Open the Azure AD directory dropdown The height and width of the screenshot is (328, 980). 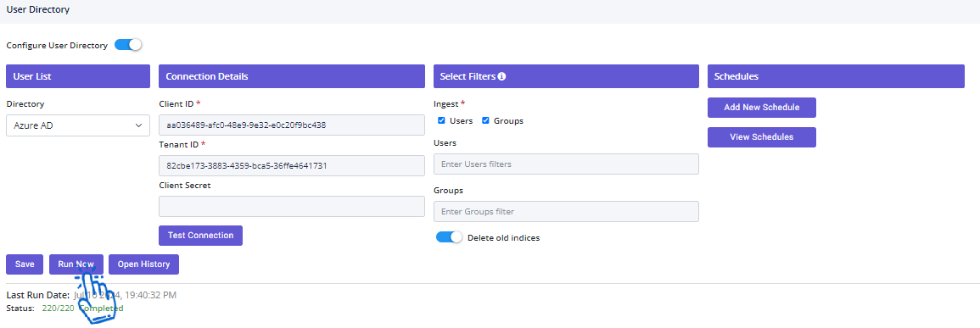pos(78,125)
